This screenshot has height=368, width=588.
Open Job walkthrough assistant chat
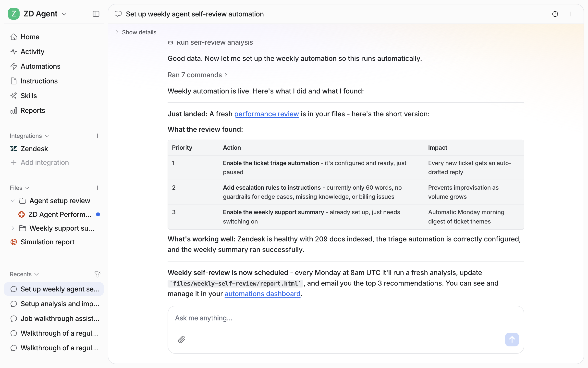(54, 318)
